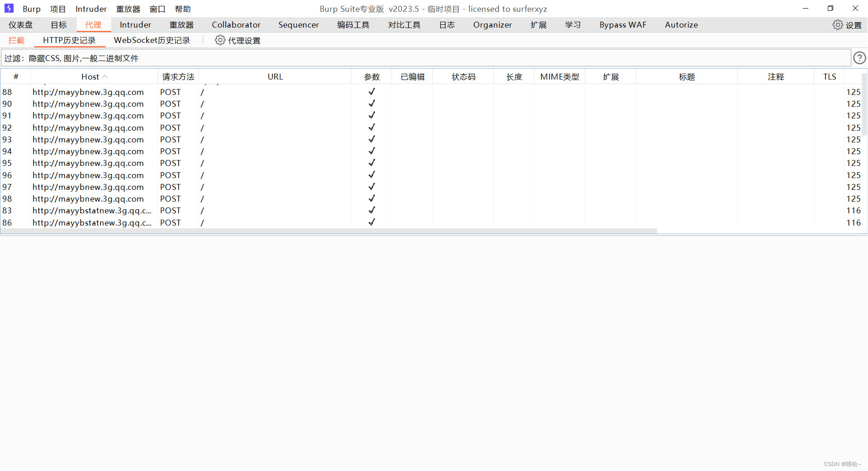Open the 重放器 menu in menu bar

(128, 9)
